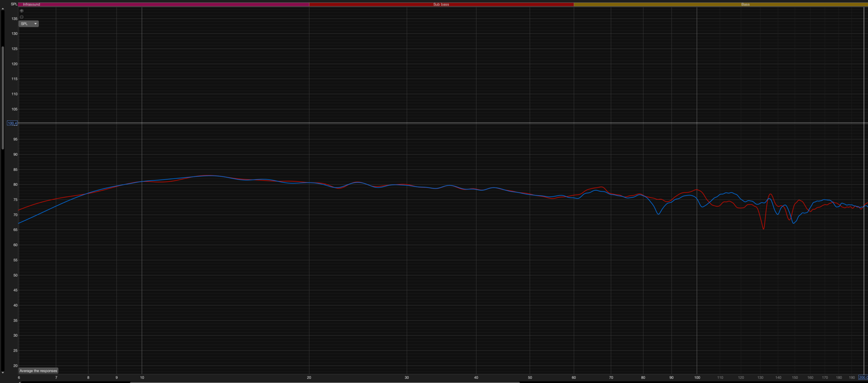Click the vertical scroll down arrow
The height and width of the screenshot is (383, 868).
pos(3,373)
